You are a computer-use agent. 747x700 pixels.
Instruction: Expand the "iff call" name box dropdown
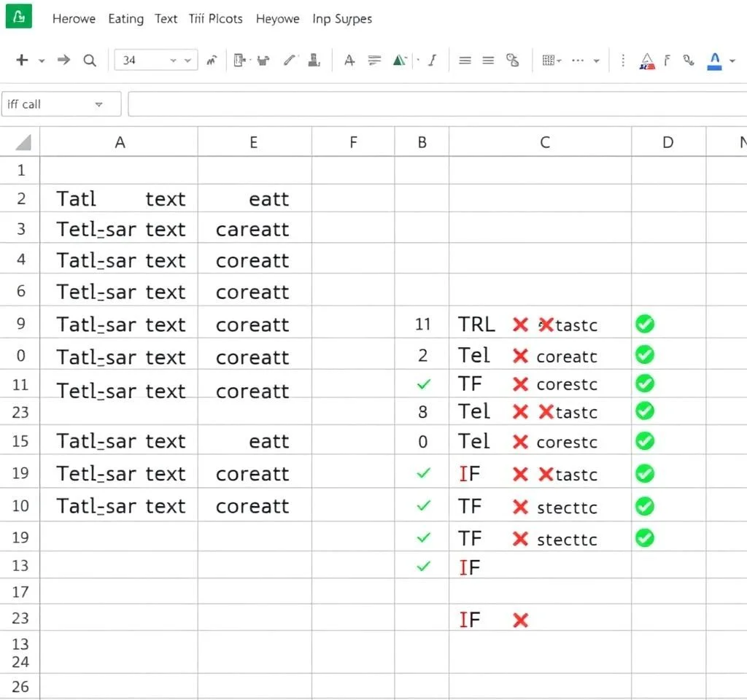[x=99, y=105]
